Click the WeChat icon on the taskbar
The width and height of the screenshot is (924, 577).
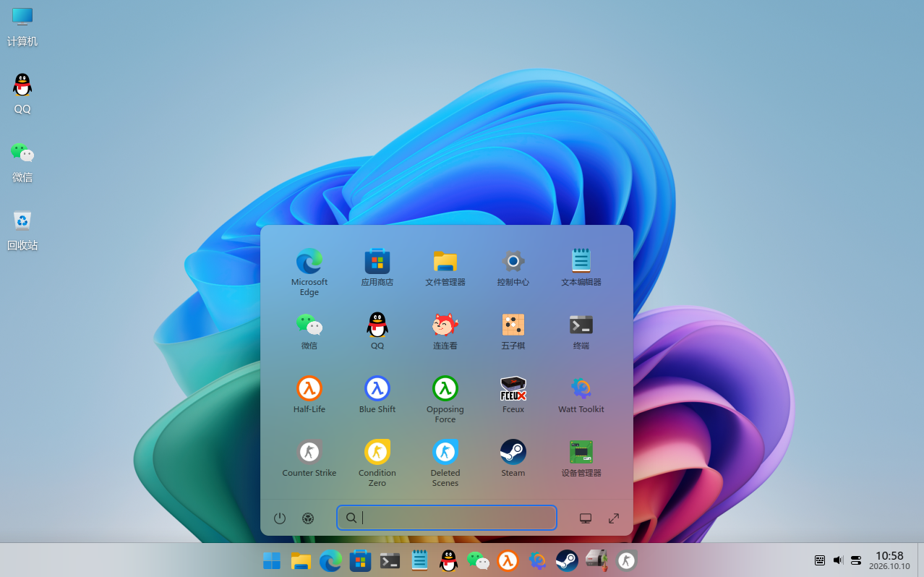pyautogui.click(x=478, y=560)
